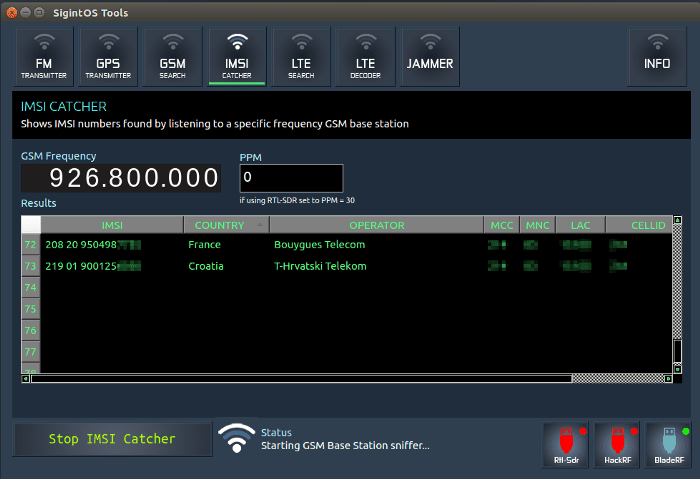
Task: Switch to GSM Search tool
Action: tap(172, 57)
